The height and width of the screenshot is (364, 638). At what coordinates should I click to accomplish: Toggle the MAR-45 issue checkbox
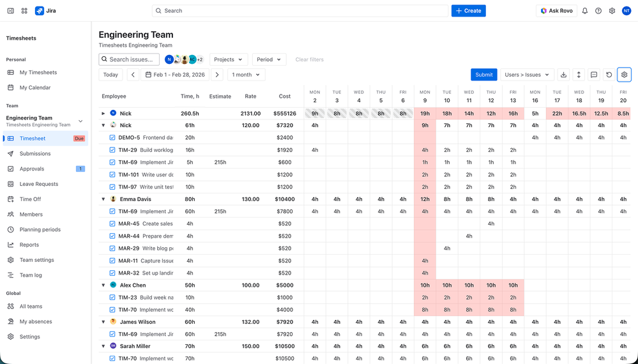pyautogui.click(x=112, y=224)
